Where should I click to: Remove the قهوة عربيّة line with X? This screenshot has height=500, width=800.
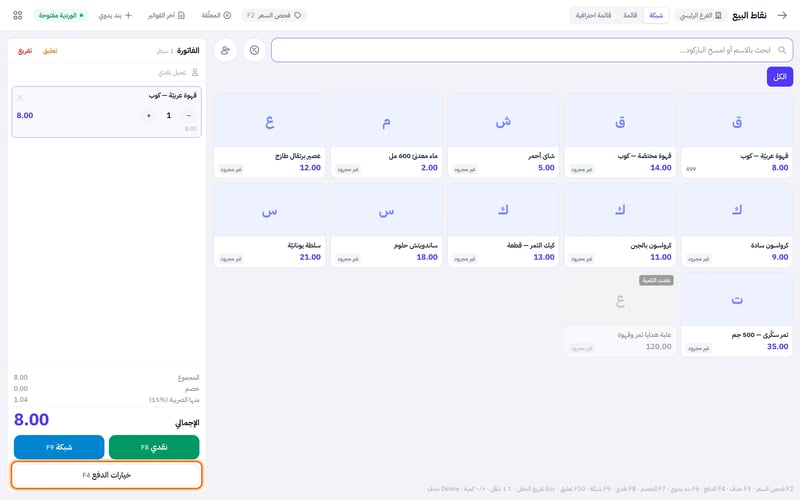(20, 97)
